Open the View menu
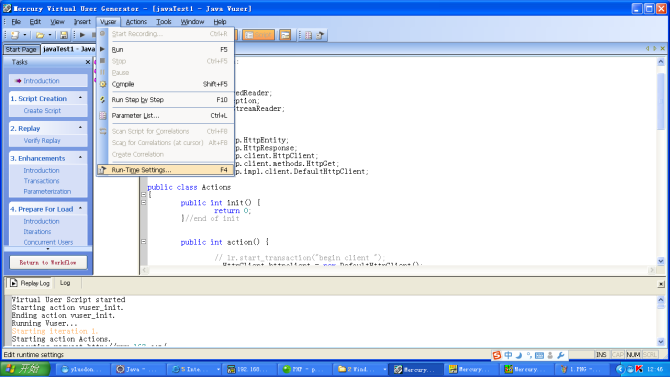Screen dimensions: 670x377 point(57,21)
